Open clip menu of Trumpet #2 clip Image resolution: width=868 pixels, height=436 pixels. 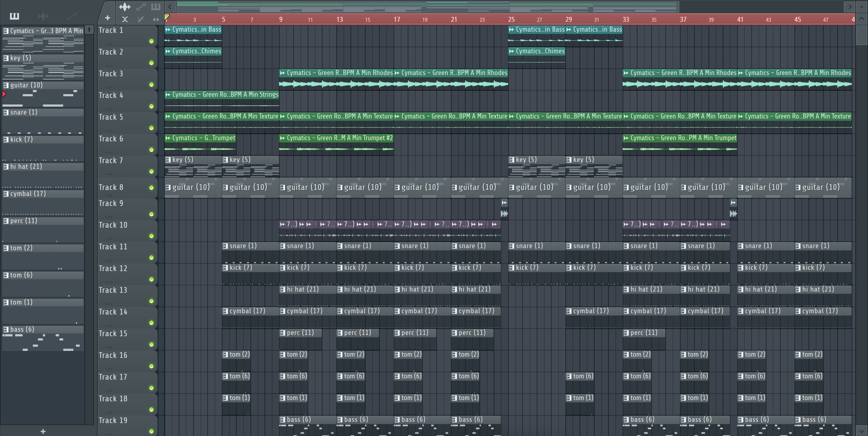point(282,138)
